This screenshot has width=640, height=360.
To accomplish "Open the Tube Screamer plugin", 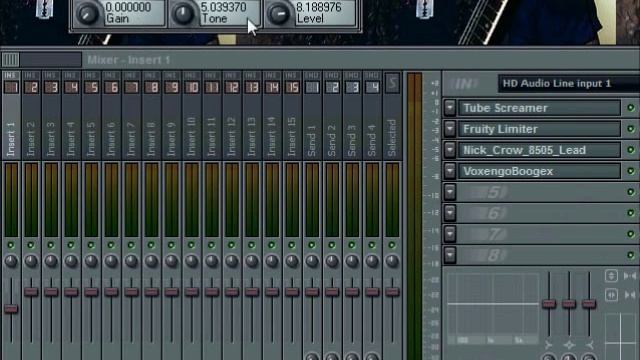I will click(539, 108).
